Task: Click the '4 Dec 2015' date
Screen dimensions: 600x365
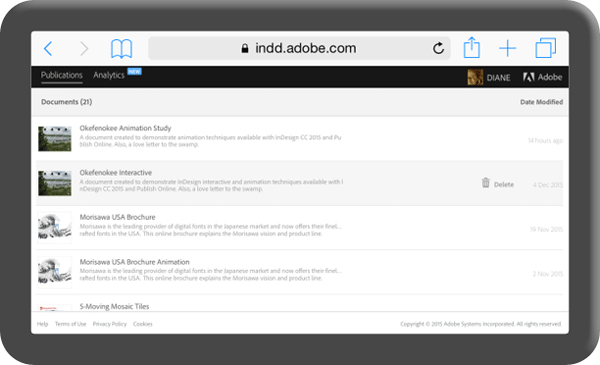Action: 548,185
